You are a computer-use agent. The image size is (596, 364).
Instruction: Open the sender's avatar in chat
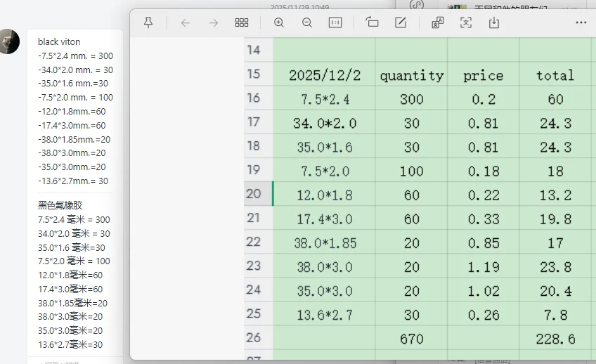click(x=9, y=41)
